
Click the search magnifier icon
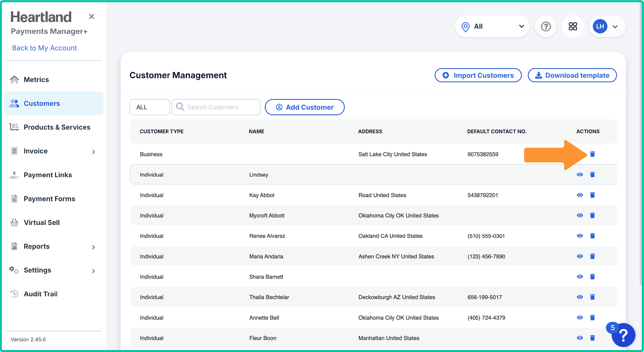[x=180, y=107]
